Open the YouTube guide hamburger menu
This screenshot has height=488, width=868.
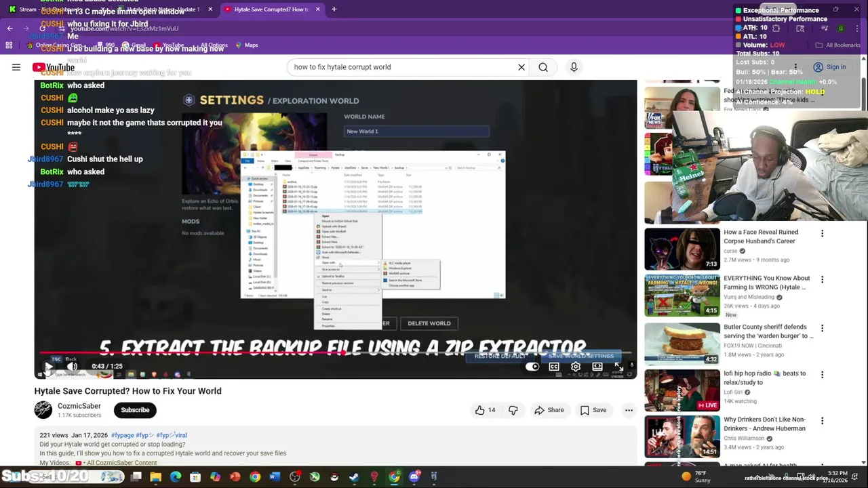16,67
